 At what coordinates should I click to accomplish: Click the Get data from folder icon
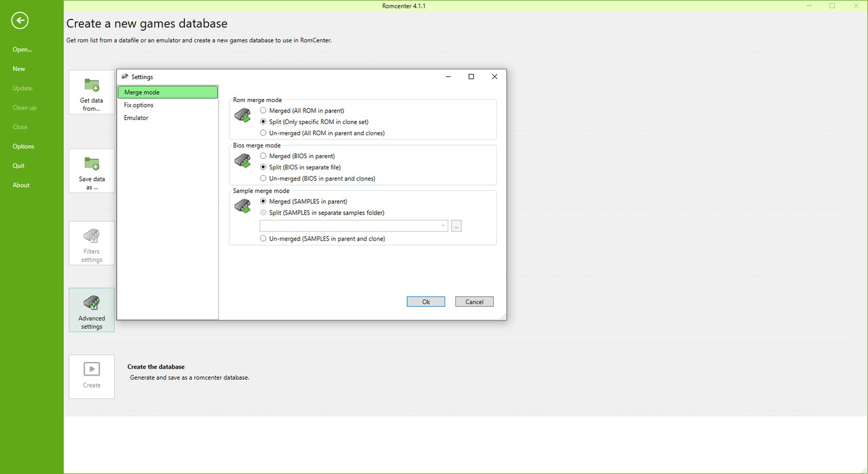[92, 85]
